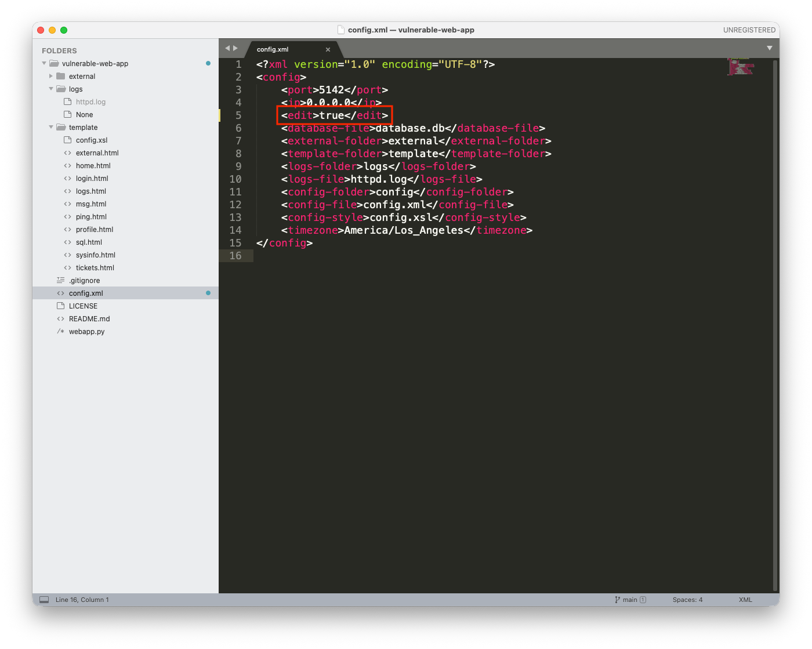
Task: Toggle the sidebar panel icon in status bar
Action: pos(44,600)
